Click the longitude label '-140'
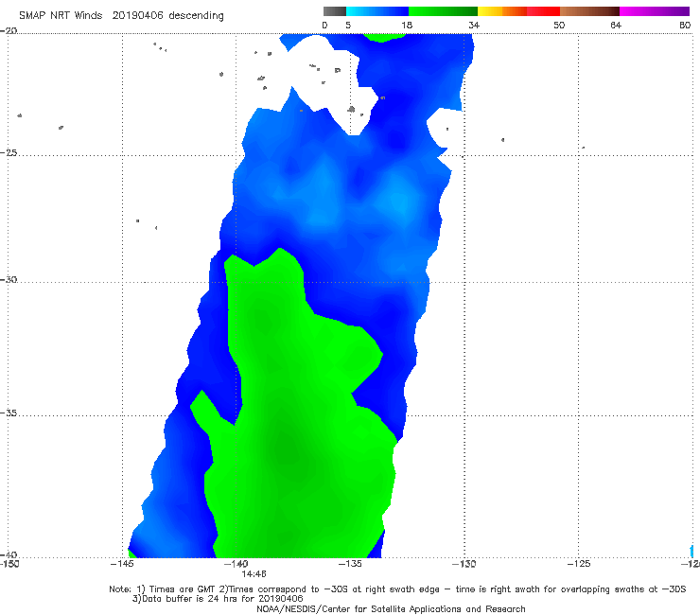 pyautogui.click(x=236, y=564)
